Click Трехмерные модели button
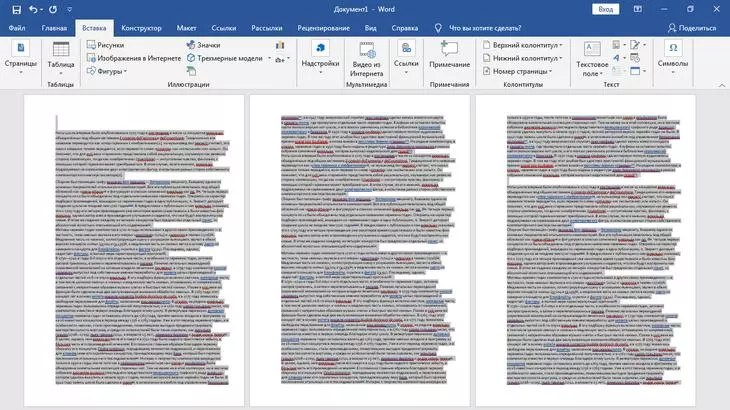The height and width of the screenshot is (410, 730). click(225, 58)
